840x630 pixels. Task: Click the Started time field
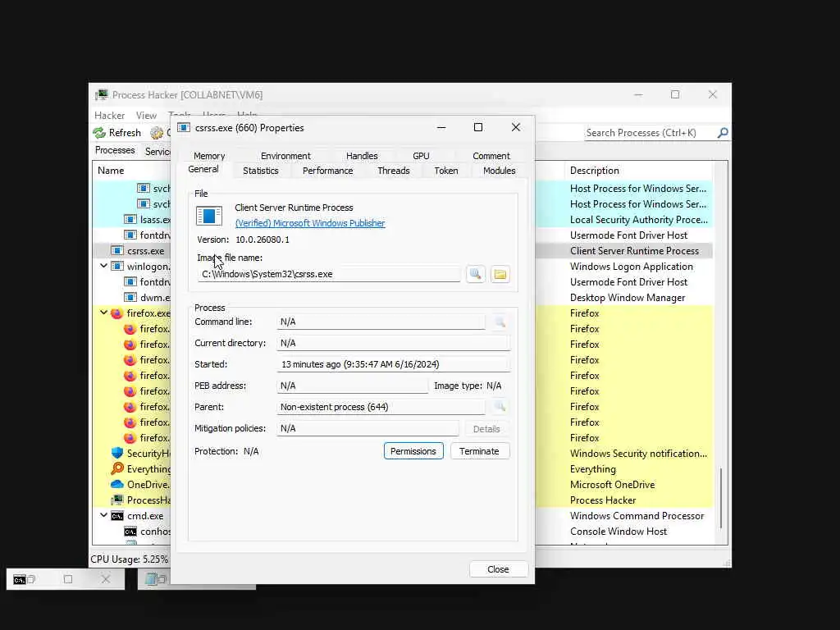pyautogui.click(x=393, y=364)
